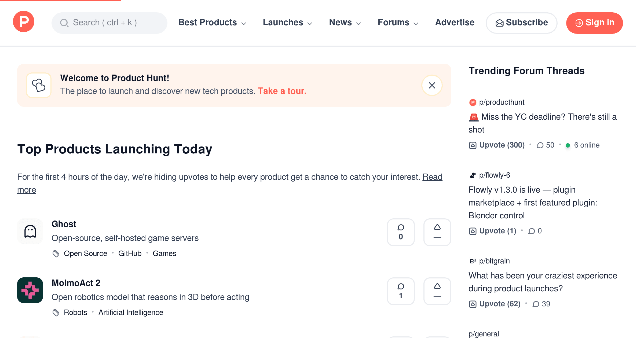The width and height of the screenshot is (644, 338).
Task: Open the p/producthunt forum link
Action: coord(502,102)
